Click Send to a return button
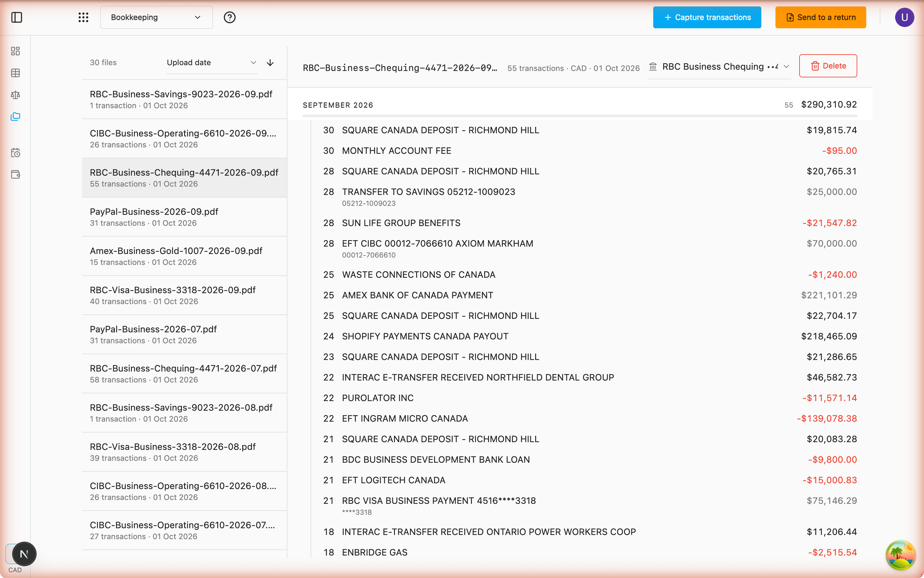Image resolution: width=924 pixels, height=578 pixels. tap(820, 17)
